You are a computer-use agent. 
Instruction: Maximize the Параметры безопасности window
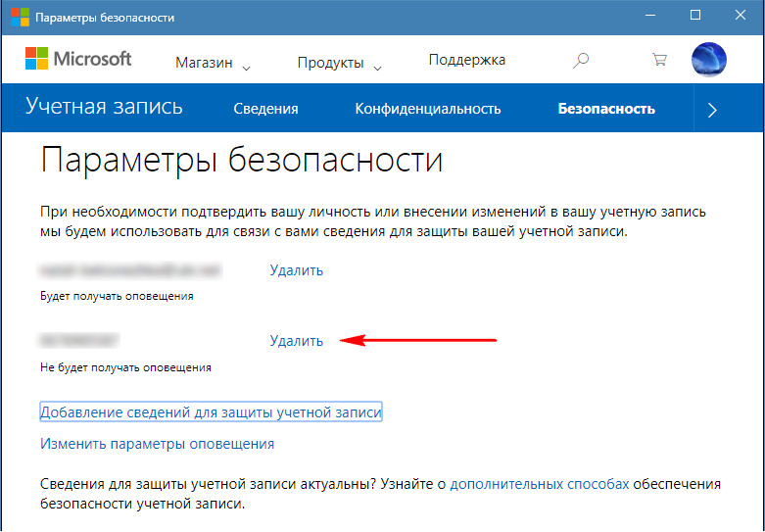click(x=695, y=16)
